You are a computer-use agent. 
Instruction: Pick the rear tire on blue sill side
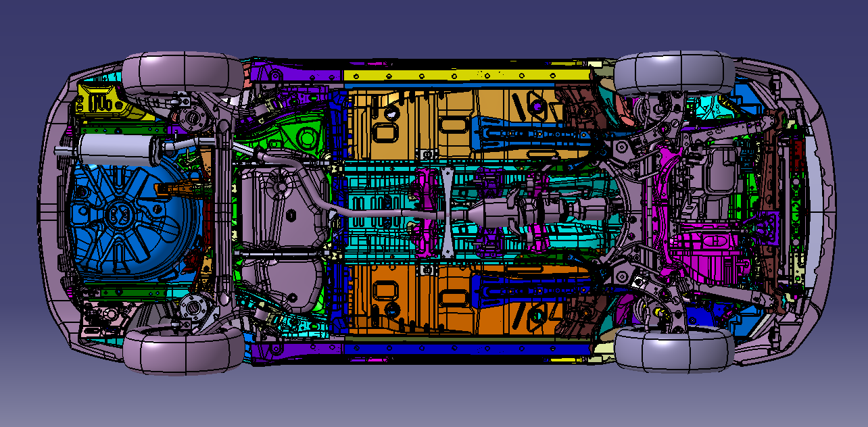[183, 350]
